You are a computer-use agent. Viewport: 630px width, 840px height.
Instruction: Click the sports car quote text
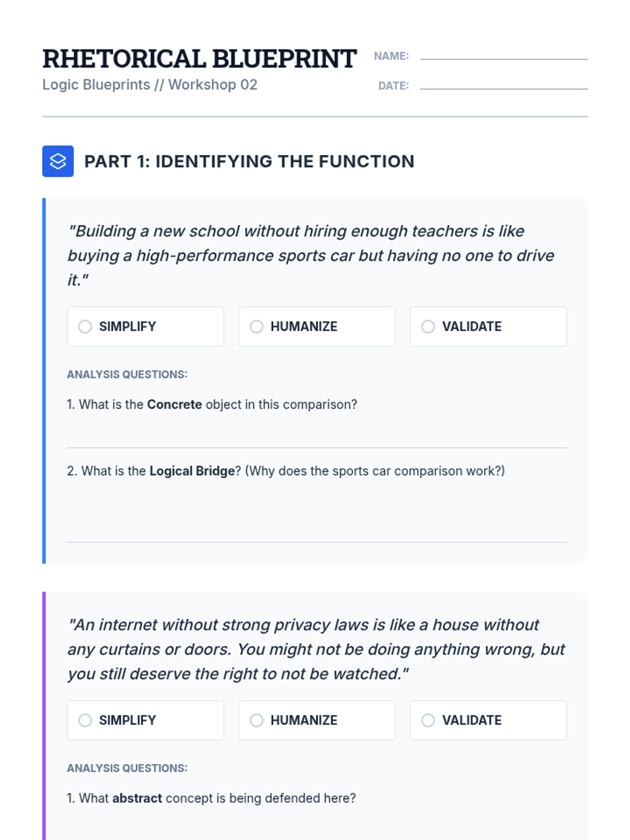(x=311, y=256)
